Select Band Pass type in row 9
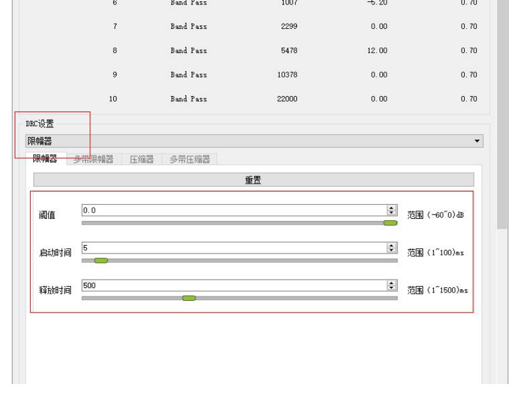Viewport: 532px width, 411px height. coord(189,75)
